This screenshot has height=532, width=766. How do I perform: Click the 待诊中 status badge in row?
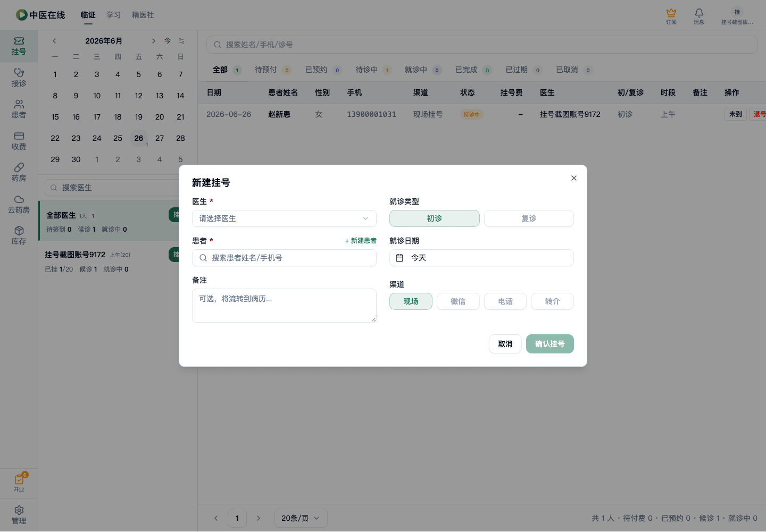(x=471, y=114)
